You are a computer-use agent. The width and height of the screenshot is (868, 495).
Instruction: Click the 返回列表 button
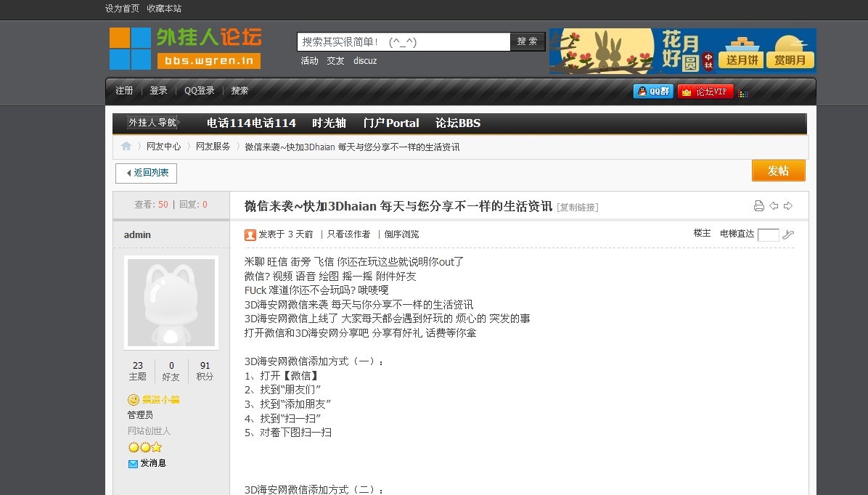[146, 173]
